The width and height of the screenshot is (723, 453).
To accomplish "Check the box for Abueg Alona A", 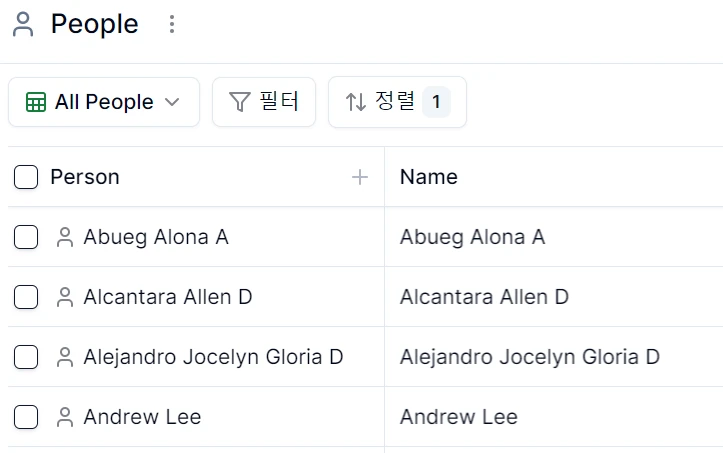I will pos(26,237).
